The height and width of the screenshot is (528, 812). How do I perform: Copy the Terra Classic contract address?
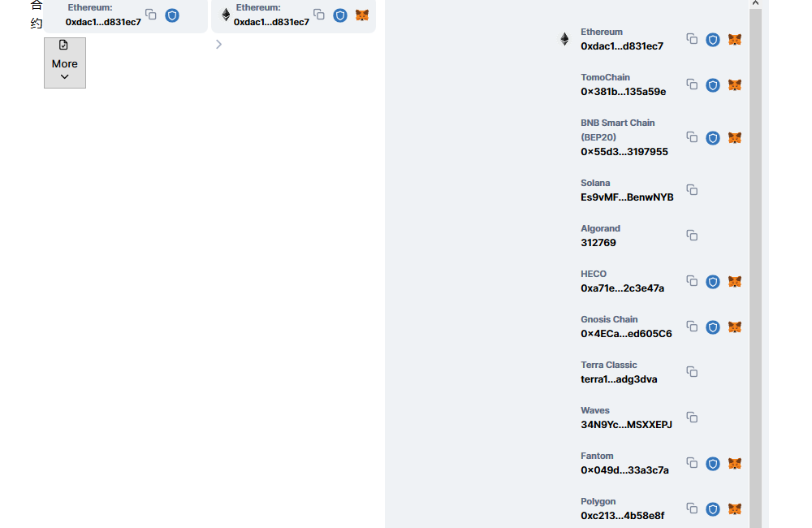coord(692,372)
